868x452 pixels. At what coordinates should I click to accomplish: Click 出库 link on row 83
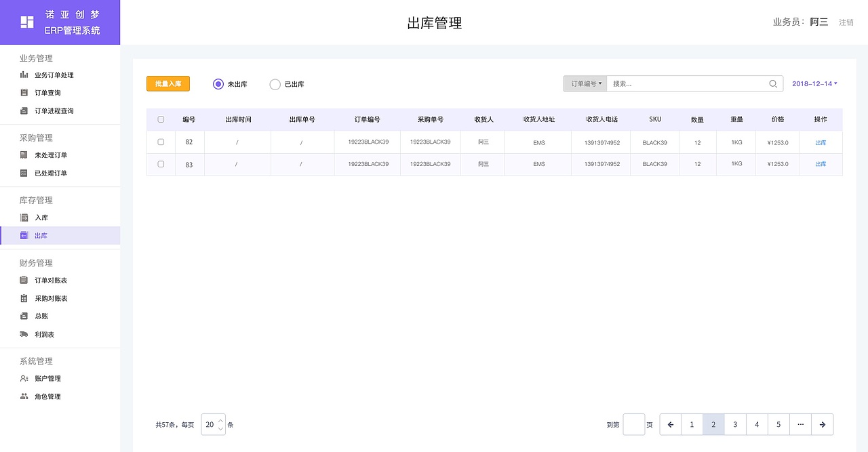pos(821,163)
